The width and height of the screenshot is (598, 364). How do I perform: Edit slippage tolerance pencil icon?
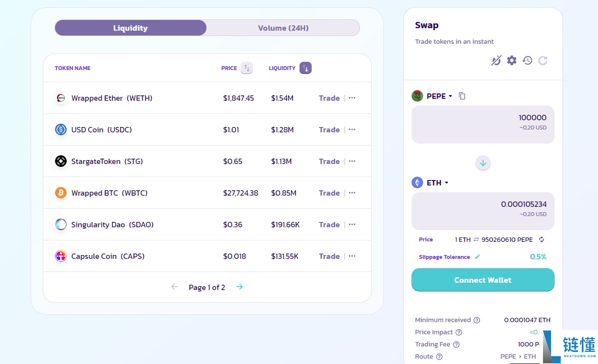pos(477,256)
